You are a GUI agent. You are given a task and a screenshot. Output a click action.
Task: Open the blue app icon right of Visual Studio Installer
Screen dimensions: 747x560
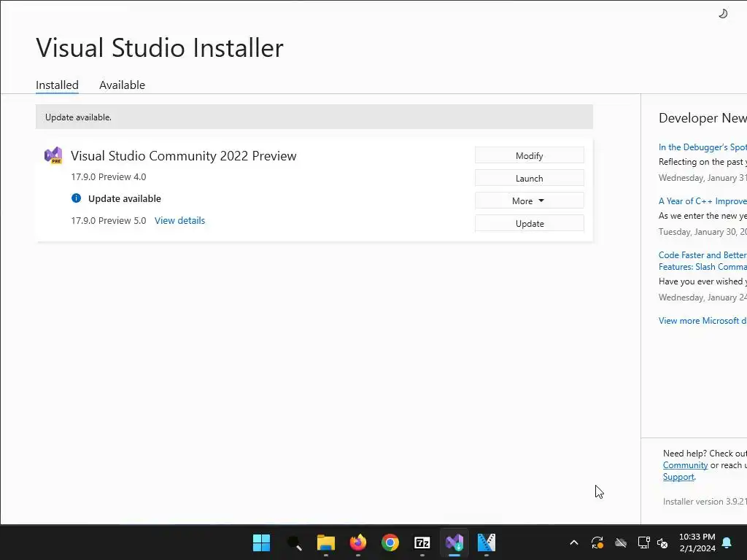(487, 542)
